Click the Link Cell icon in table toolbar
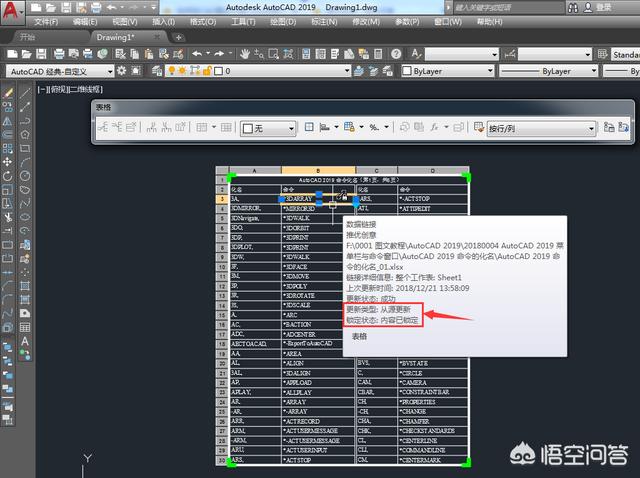 click(x=609, y=127)
